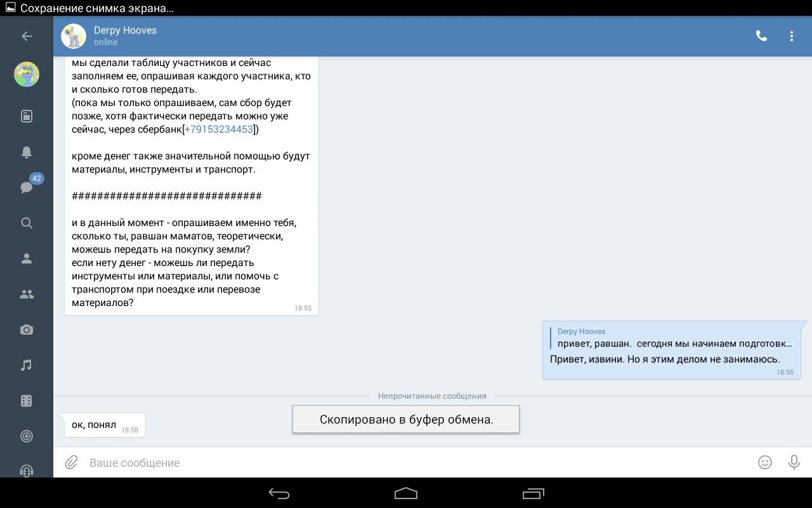Open the target-shaped sidebar icon

(x=27, y=436)
